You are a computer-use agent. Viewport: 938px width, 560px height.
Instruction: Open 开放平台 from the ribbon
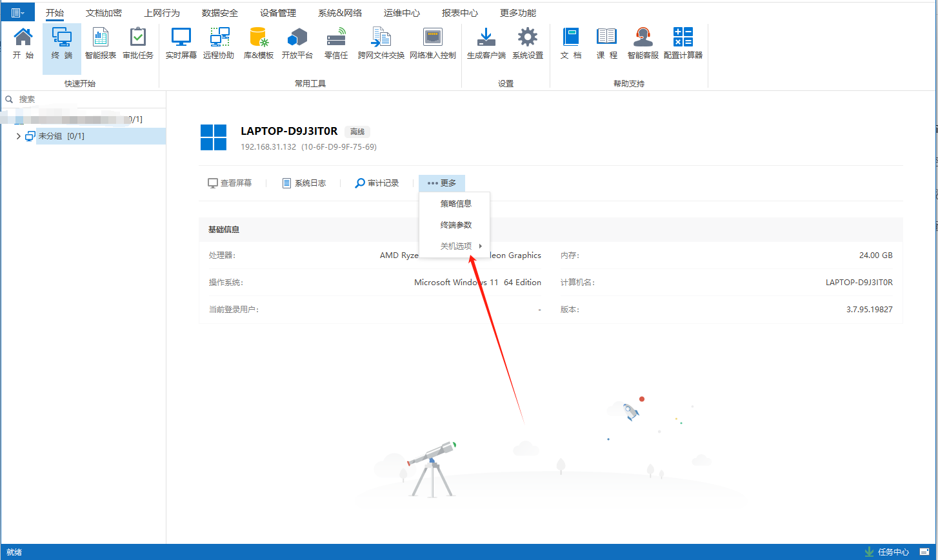pyautogui.click(x=297, y=43)
